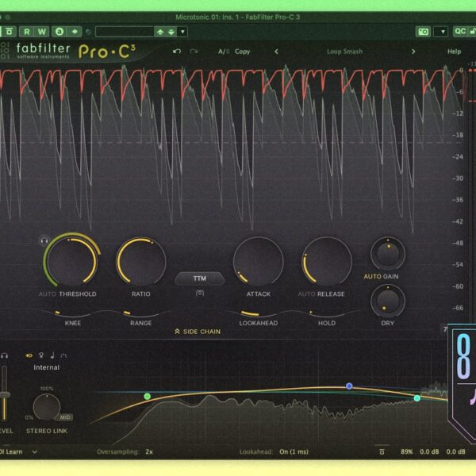The height and width of the screenshot is (476, 476).
Task: Click the QC quick controls button
Action: [460, 32]
